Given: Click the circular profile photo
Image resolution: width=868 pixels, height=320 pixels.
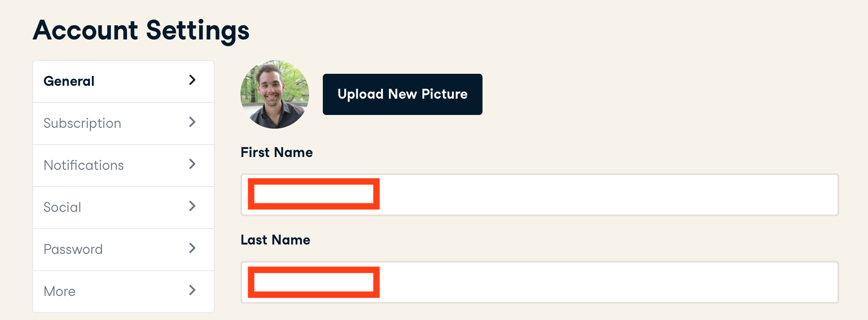Looking at the screenshot, I should (275, 94).
